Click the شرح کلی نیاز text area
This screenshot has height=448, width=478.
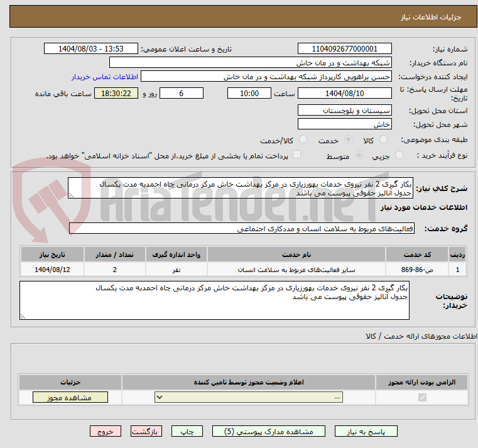[240, 188]
